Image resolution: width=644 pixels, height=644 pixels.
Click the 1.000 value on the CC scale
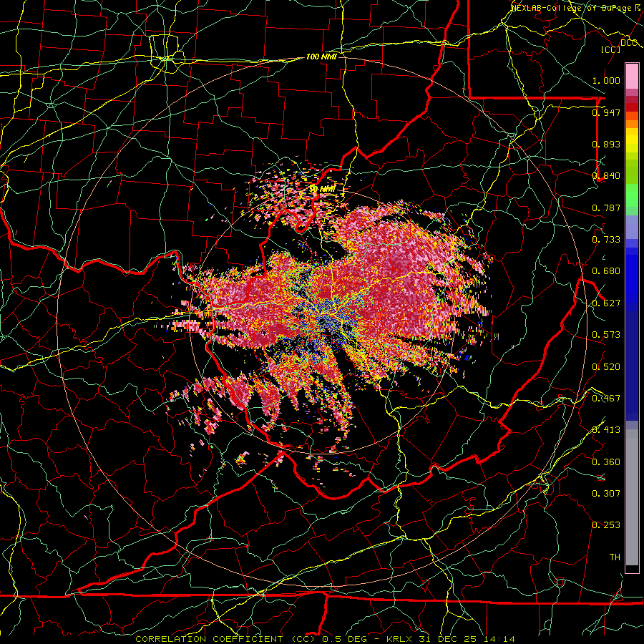click(x=606, y=80)
